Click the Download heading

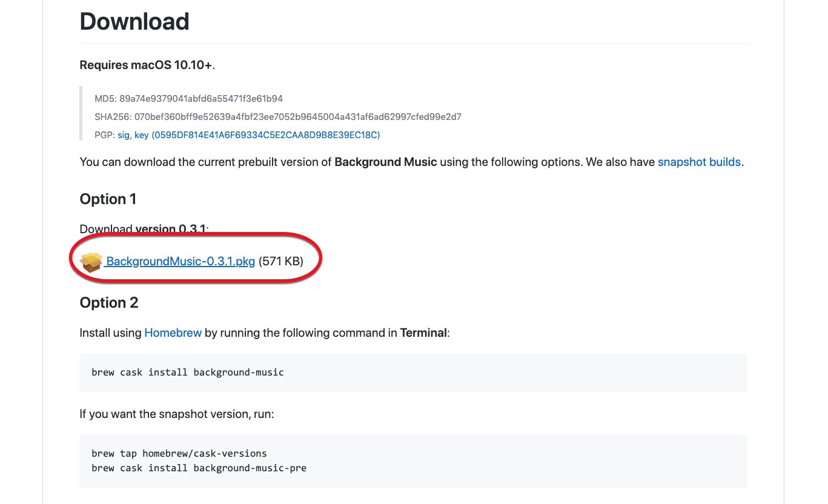point(134,22)
